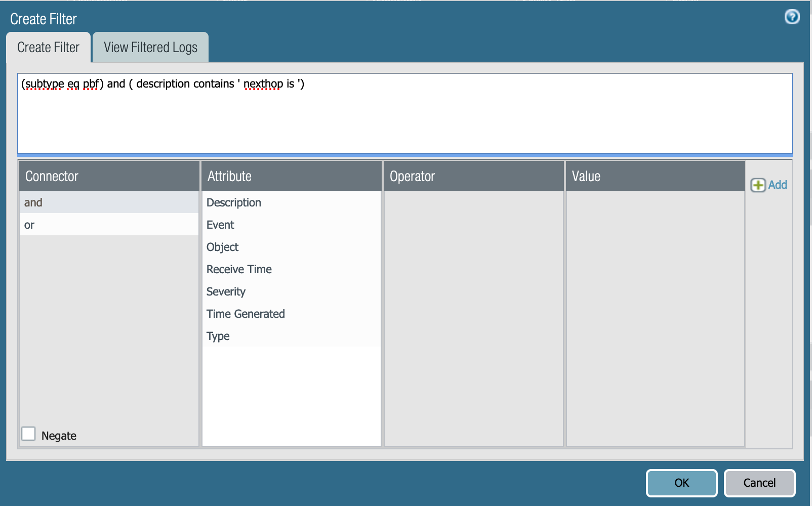Choose the Severity attribute
The height and width of the screenshot is (506, 812).
(x=226, y=291)
